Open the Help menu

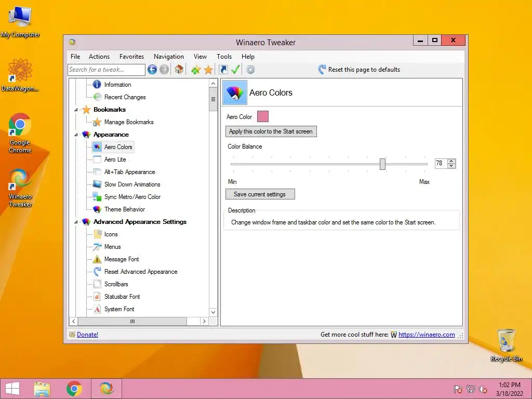coord(248,57)
